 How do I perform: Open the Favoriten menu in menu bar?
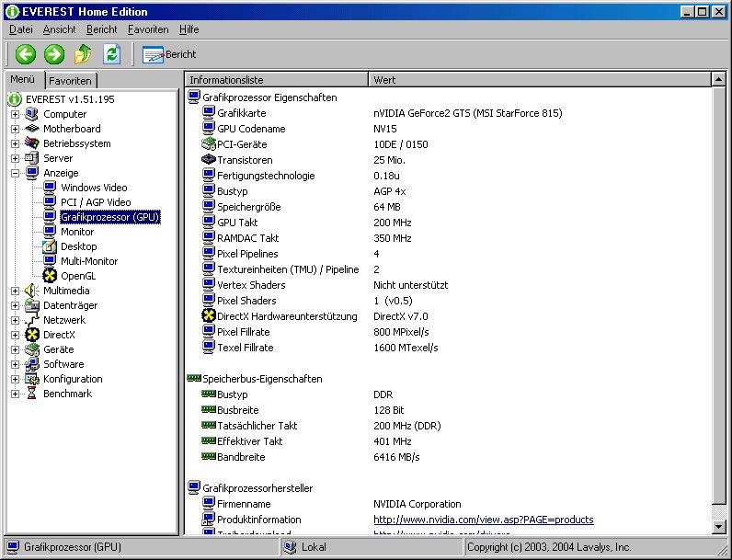[x=148, y=29]
